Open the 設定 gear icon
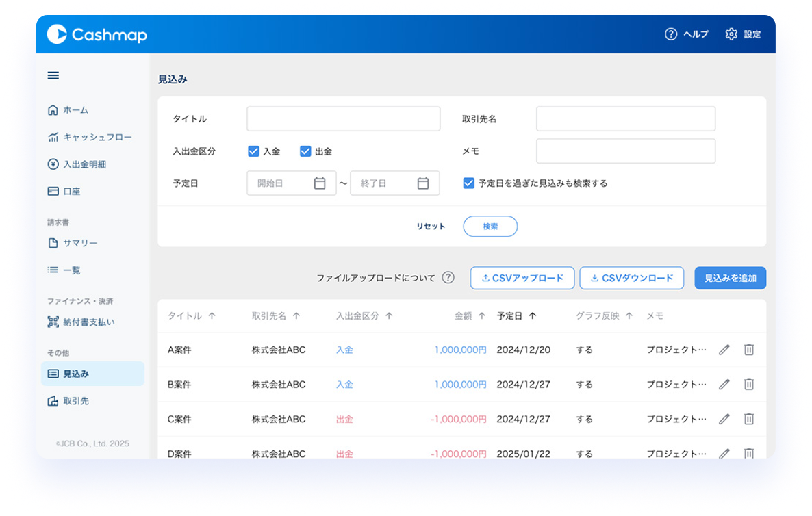The height and width of the screenshot is (516, 812). pyautogui.click(x=731, y=34)
